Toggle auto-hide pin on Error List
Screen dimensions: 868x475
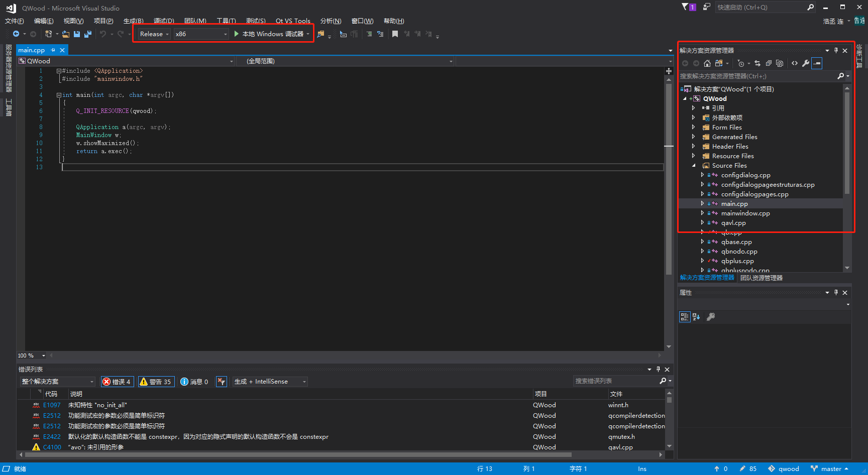tap(658, 370)
